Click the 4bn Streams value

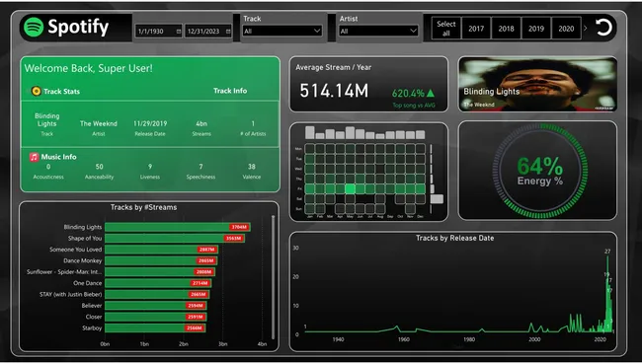click(201, 123)
